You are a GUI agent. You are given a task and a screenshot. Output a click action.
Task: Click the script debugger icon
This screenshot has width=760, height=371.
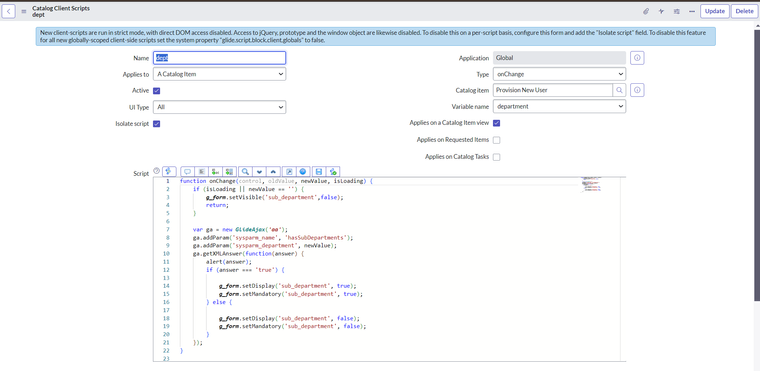coord(333,172)
